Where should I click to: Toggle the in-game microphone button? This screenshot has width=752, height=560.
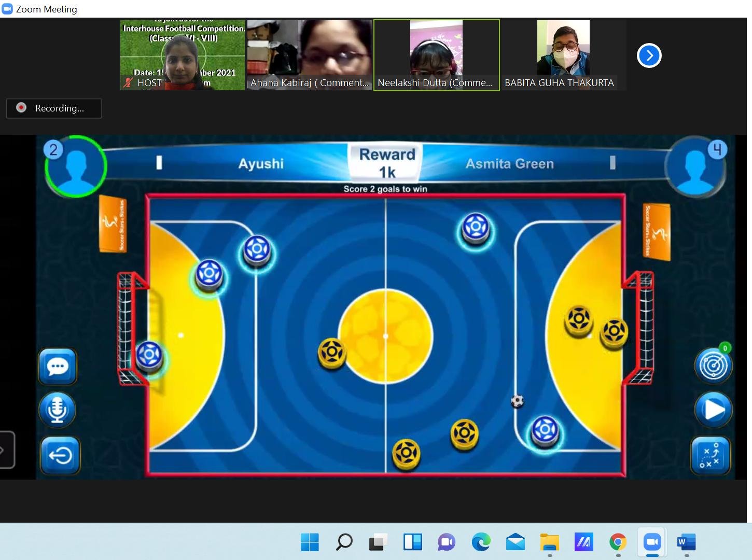[x=58, y=410]
